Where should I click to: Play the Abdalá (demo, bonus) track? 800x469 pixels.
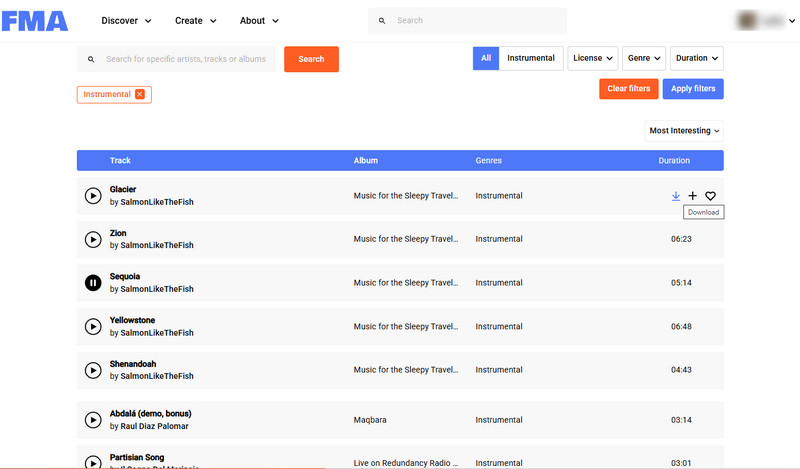[x=93, y=420]
